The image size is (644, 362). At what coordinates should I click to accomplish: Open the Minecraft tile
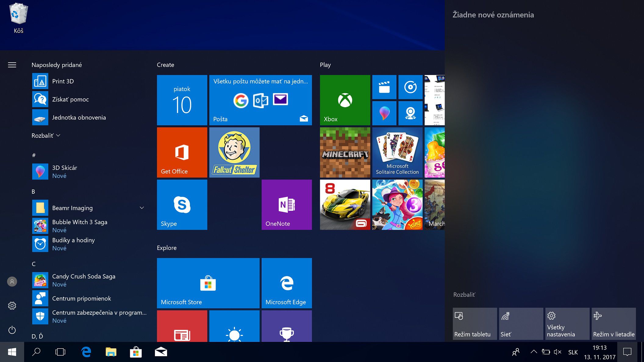click(345, 152)
